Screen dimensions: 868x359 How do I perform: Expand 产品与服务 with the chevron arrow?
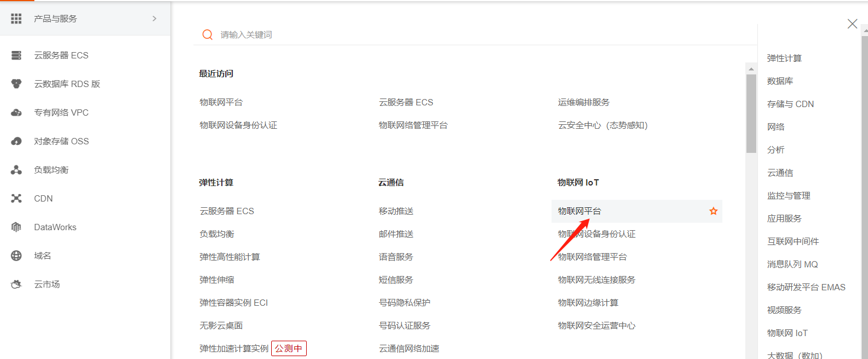(x=154, y=19)
